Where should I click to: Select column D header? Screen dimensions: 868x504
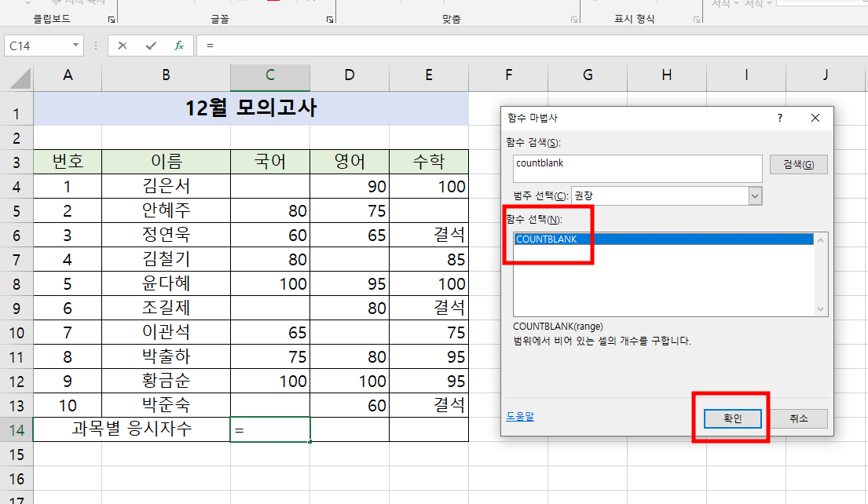tap(350, 76)
